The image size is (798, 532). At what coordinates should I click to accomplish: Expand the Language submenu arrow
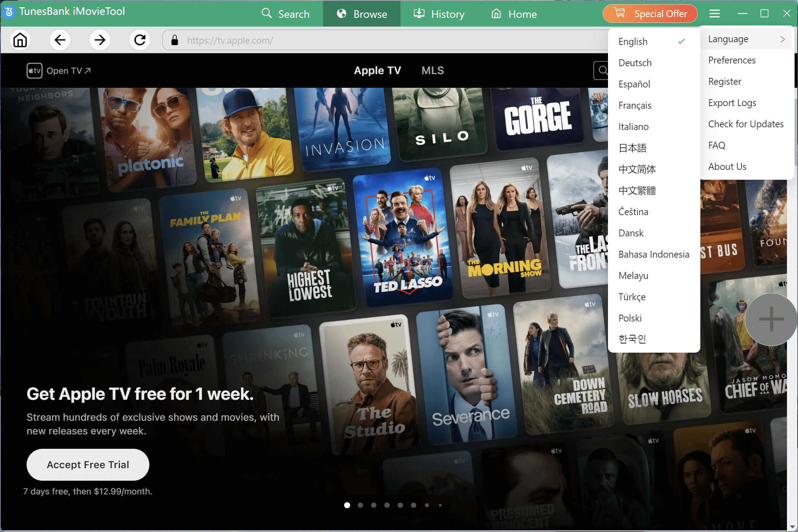782,39
